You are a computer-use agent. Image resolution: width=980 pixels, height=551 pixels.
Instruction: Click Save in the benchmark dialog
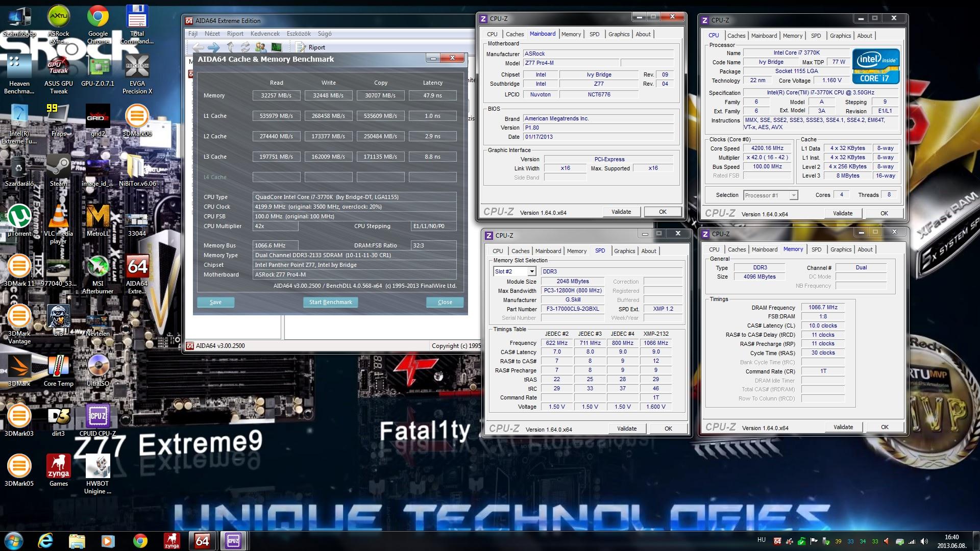[215, 302]
